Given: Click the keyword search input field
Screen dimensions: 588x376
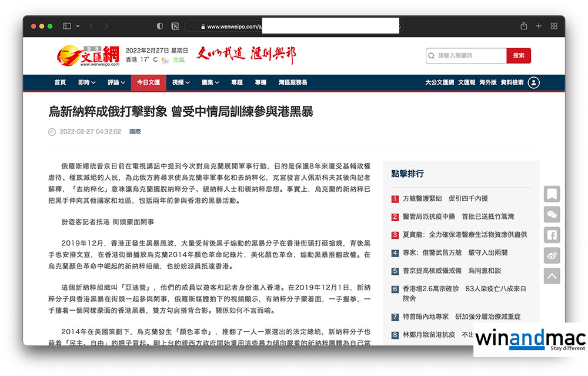Looking at the screenshot, I should coord(467,56).
